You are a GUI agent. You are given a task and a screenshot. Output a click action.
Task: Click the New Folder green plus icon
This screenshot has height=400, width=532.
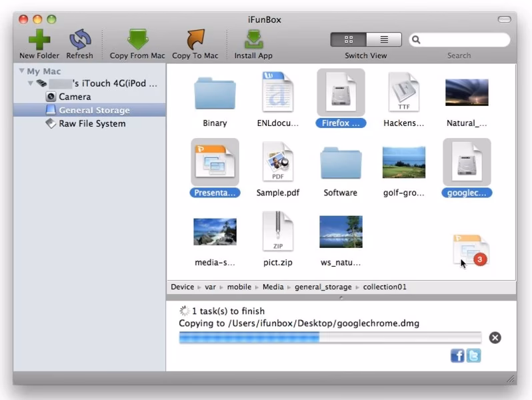click(39, 39)
